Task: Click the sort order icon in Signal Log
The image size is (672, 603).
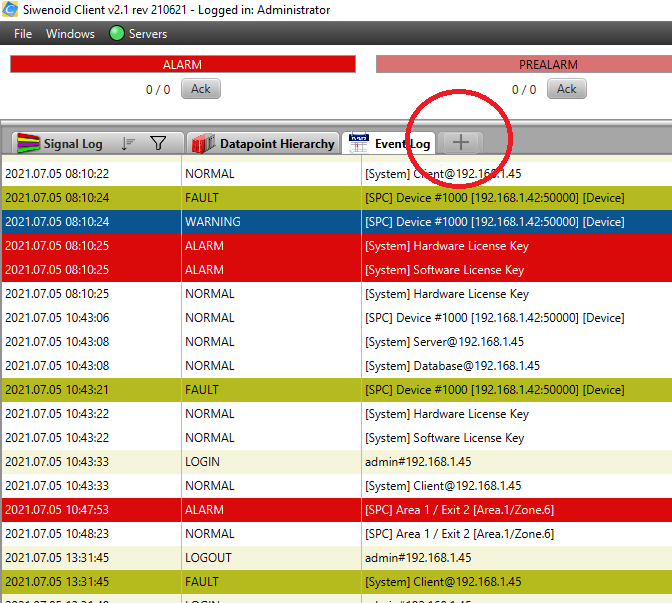Action: click(128, 143)
